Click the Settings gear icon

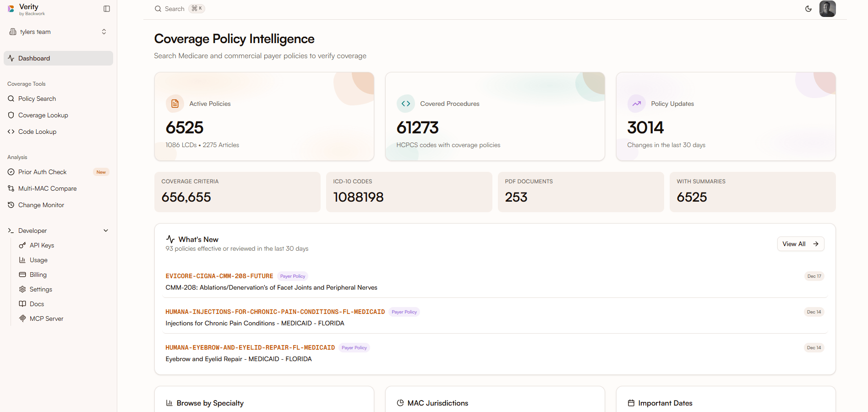pyautogui.click(x=22, y=289)
